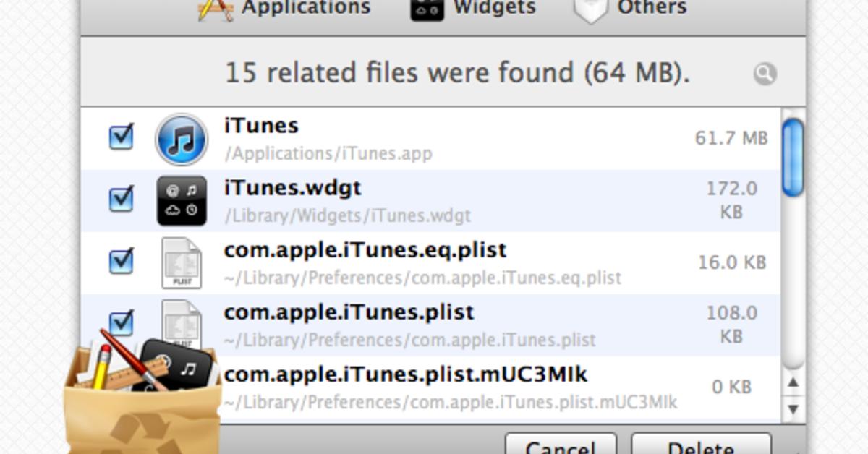The width and height of the screenshot is (868, 454).
Task: Click the Delete button
Action: click(701, 445)
